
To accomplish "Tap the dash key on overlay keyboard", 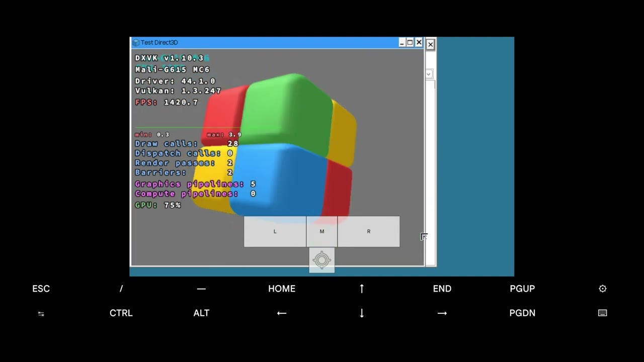I will coord(201,289).
